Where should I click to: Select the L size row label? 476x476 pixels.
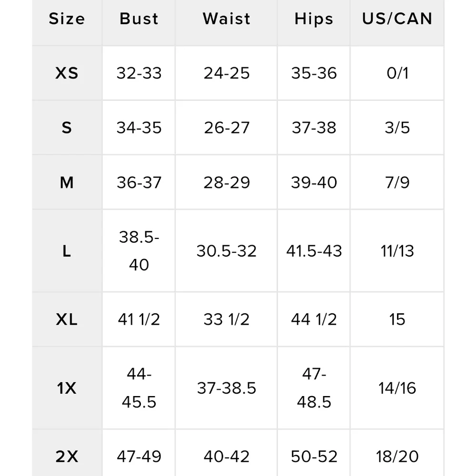click(67, 251)
